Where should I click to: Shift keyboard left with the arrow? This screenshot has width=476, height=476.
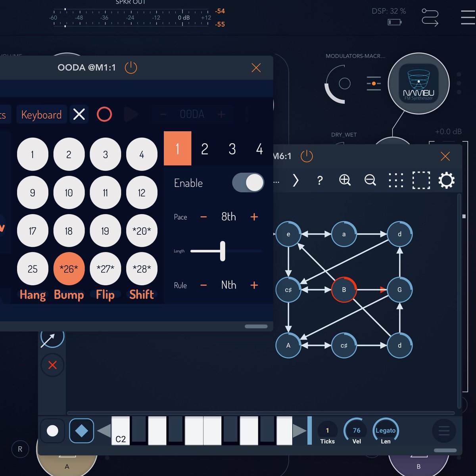point(104,431)
